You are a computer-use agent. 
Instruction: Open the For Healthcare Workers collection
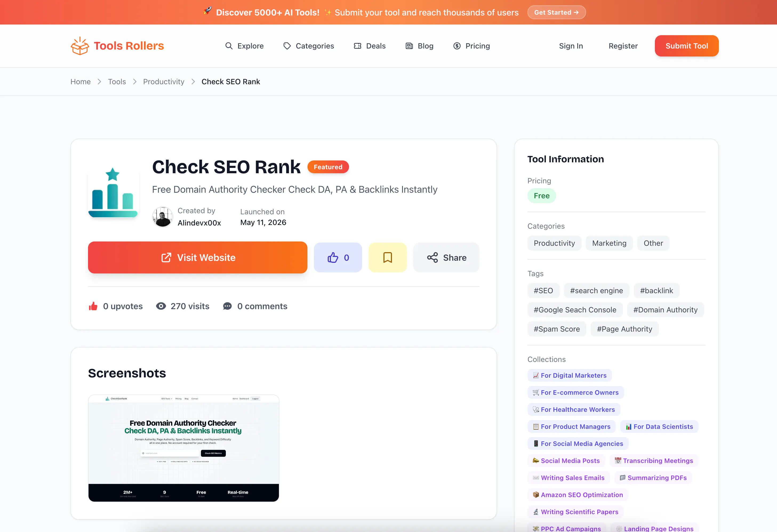pyautogui.click(x=574, y=409)
